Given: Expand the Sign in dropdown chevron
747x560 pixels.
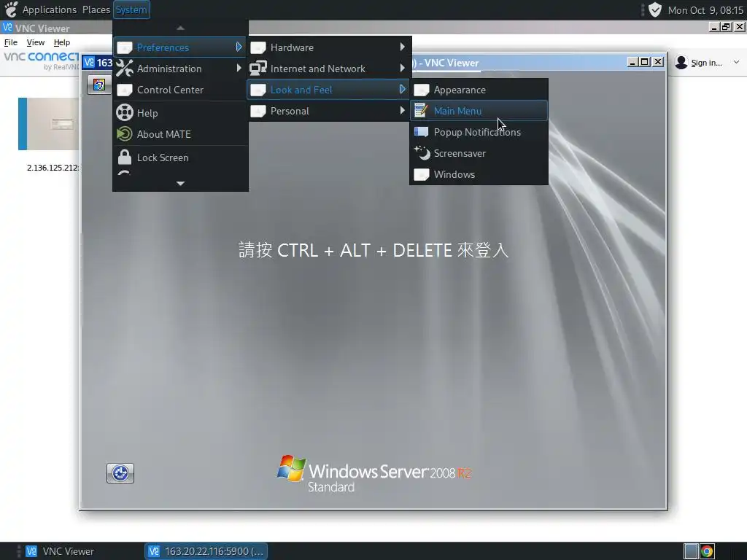Looking at the screenshot, I should 736,63.
